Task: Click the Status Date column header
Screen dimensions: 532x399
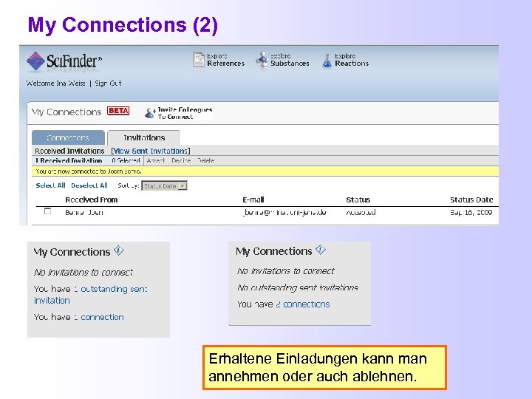Action: [471, 199]
